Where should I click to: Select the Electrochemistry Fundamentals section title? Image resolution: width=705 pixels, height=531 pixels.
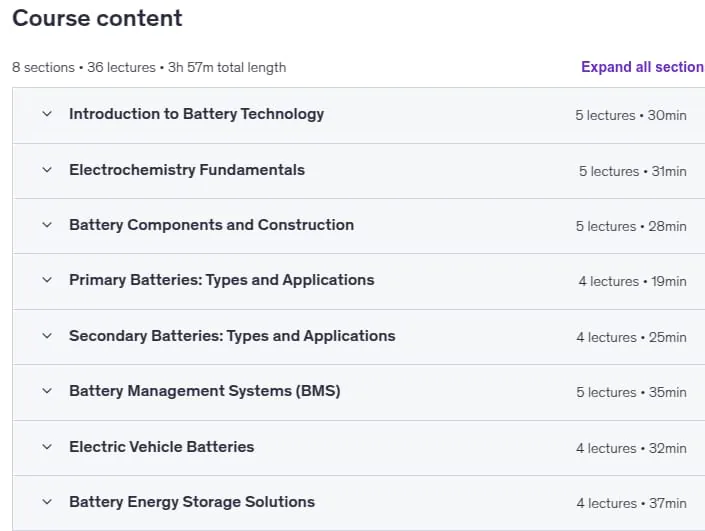187,170
